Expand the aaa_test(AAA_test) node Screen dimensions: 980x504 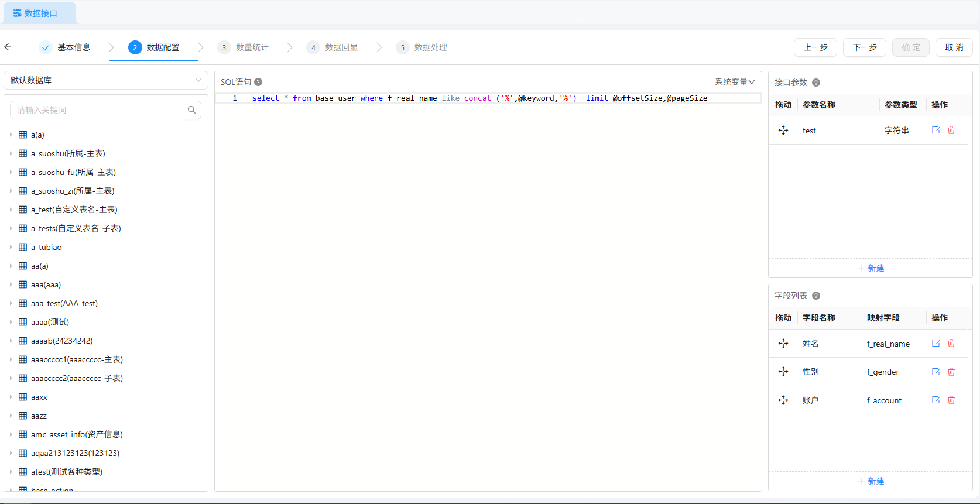pos(11,303)
